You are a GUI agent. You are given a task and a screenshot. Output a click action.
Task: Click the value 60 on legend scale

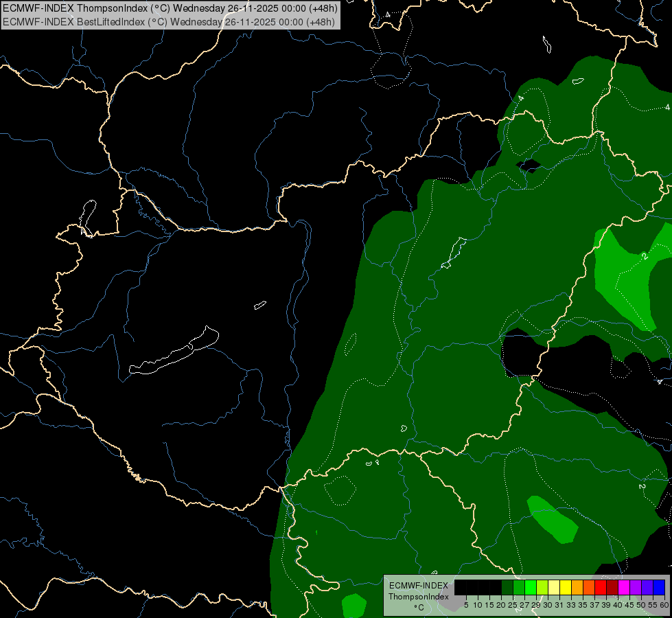pyautogui.click(x=664, y=605)
